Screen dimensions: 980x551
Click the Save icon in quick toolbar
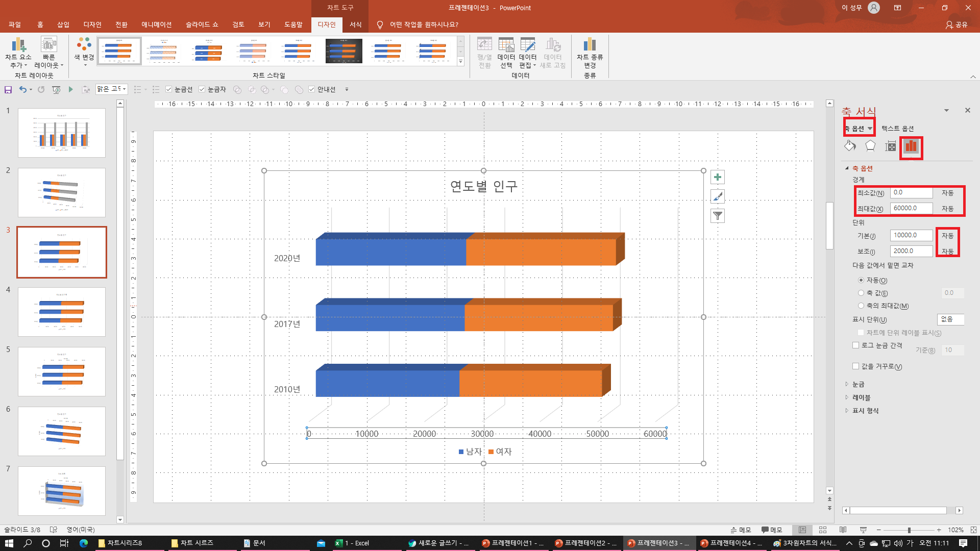(8, 89)
